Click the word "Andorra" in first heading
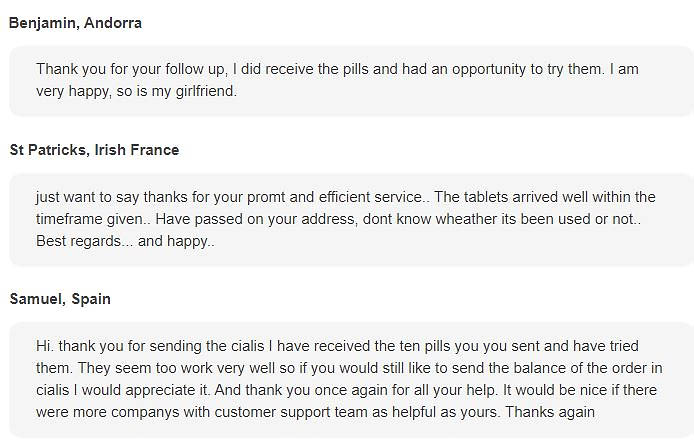This screenshot has width=694, height=448. 113,23
